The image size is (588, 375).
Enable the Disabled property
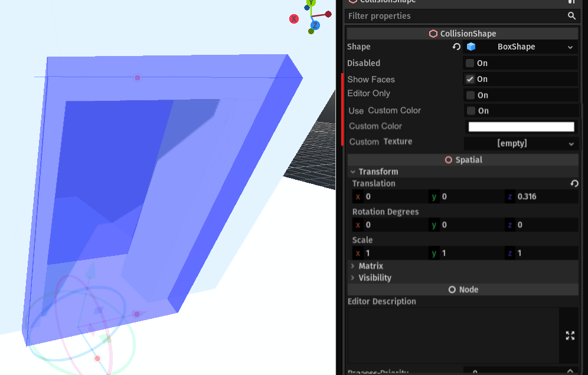(469, 63)
